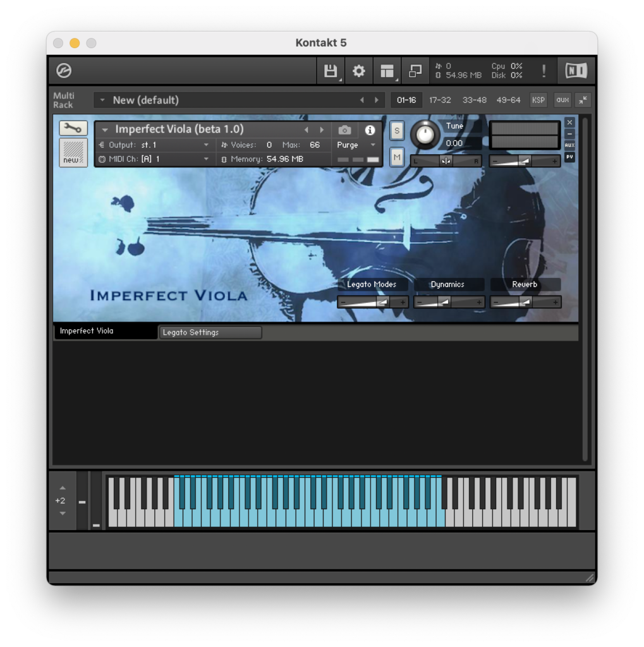Shift keyboard octave up arrow
The image size is (644, 647).
tap(63, 488)
